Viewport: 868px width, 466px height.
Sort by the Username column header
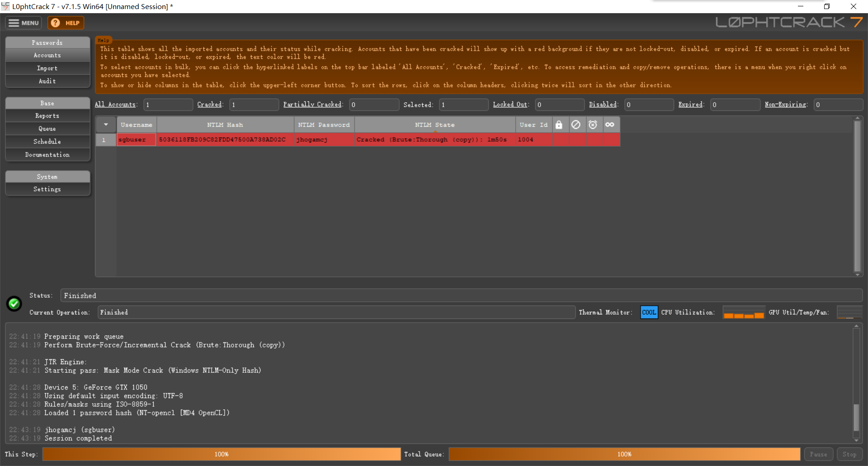coord(137,124)
